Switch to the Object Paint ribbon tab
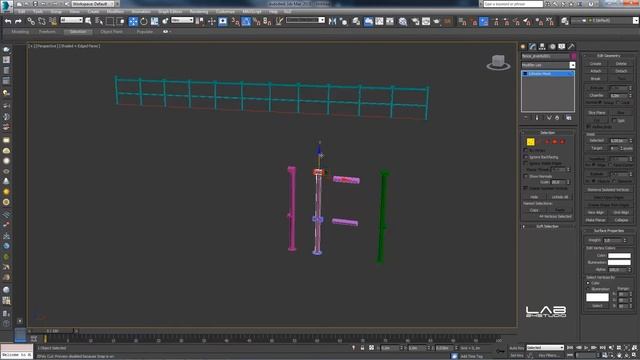The height and width of the screenshot is (360, 640). 111,31
